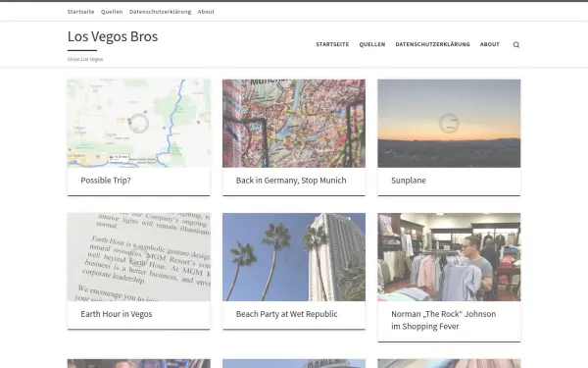Open the Possible Trip? map thumbnail
The height and width of the screenshot is (368, 588).
click(139, 124)
